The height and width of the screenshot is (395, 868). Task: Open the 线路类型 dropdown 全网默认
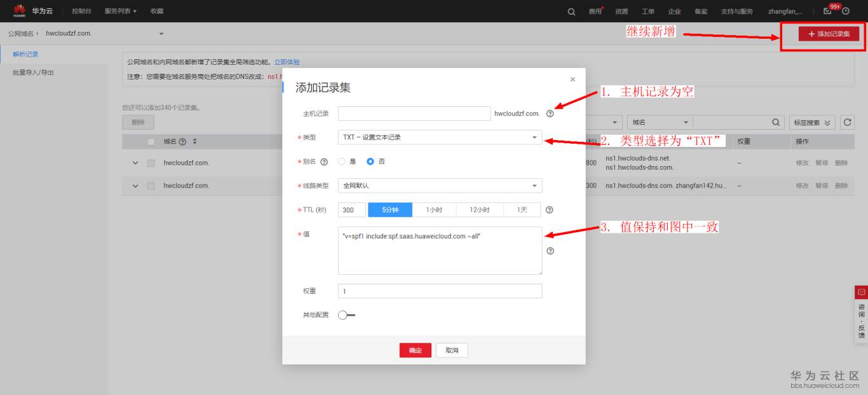(x=440, y=186)
